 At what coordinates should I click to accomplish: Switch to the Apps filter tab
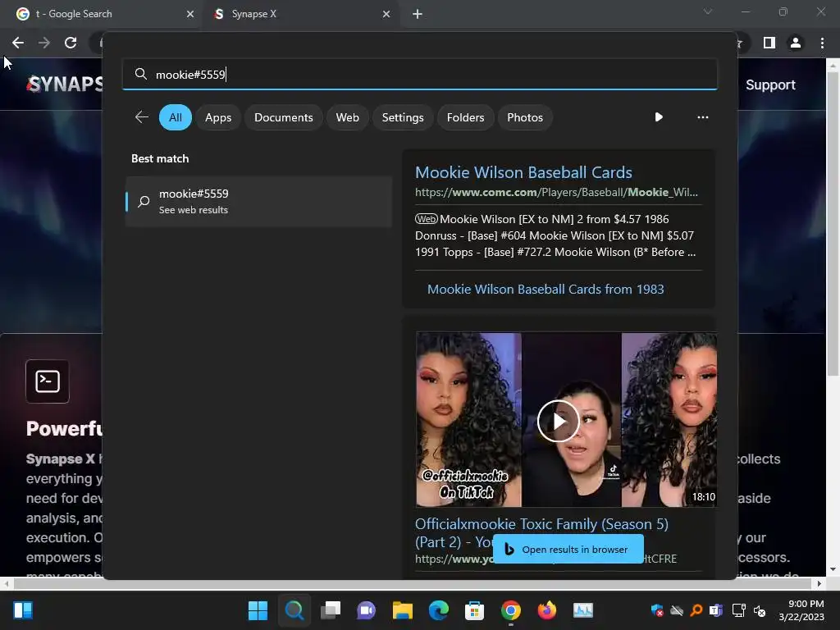coord(218,117)
